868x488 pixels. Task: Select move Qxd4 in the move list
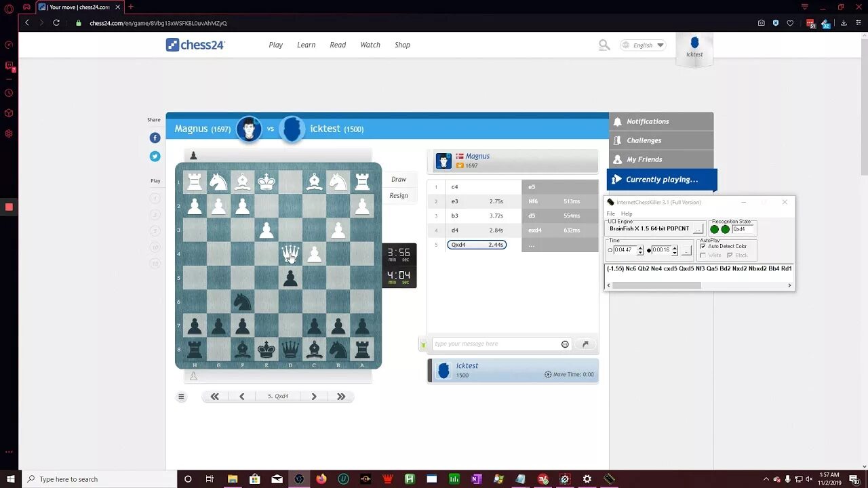(x=477, y=245)
